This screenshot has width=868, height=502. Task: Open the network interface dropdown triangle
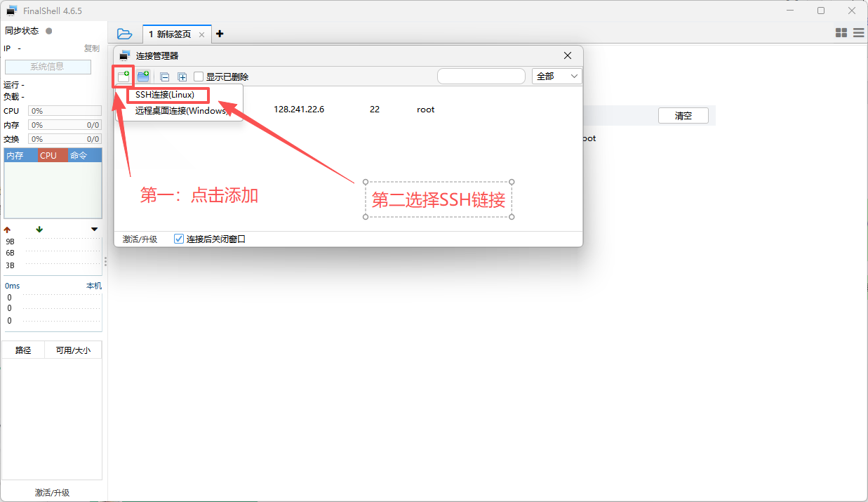click(x=95, y=230)
